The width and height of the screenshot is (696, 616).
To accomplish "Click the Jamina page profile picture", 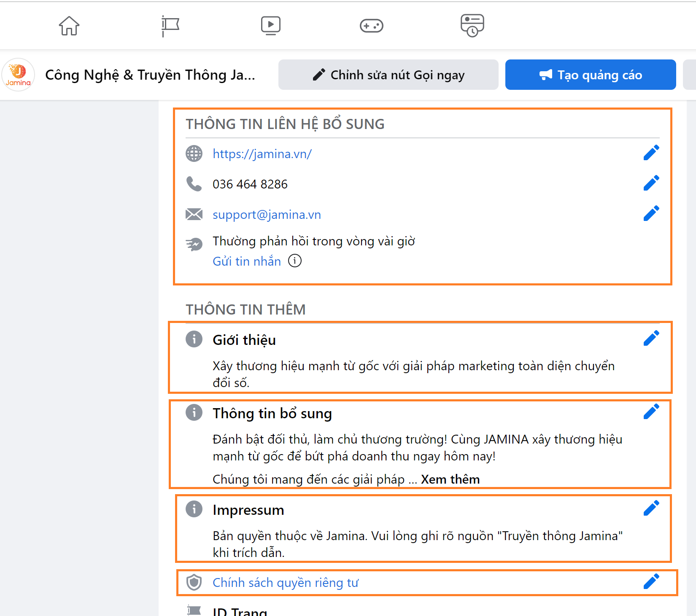I will [x=18, y=75].
